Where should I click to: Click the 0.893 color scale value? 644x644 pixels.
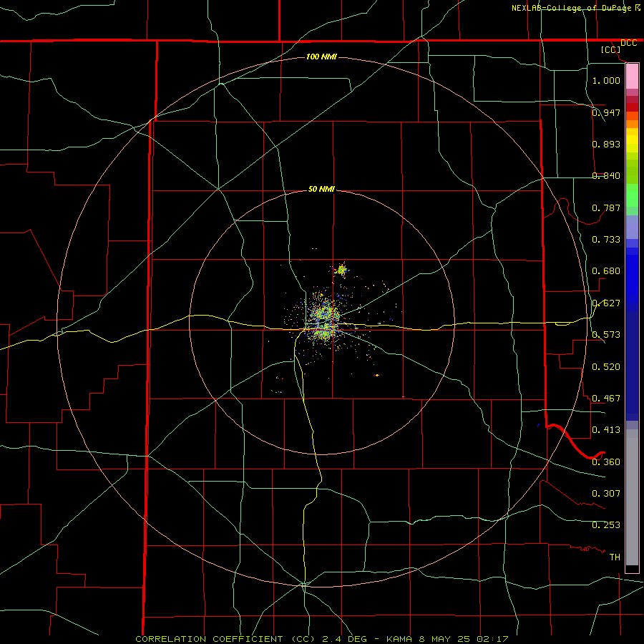[606, 144]
